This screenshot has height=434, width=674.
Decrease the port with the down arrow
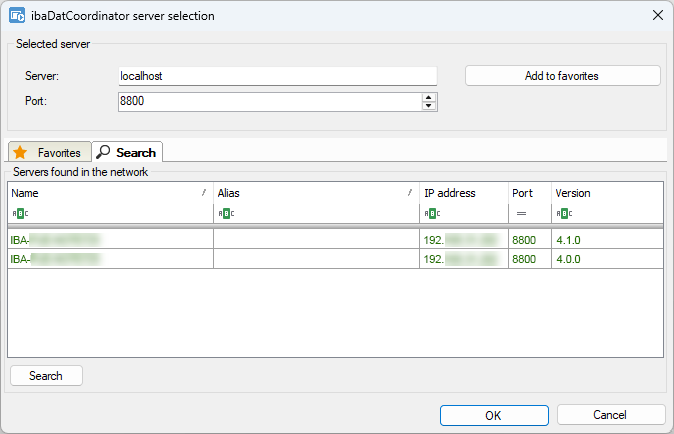(x=429, y=106)
